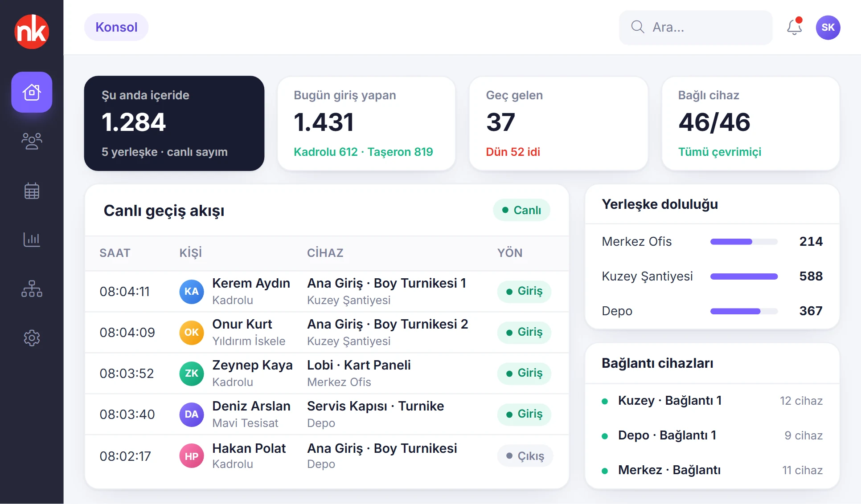Click the YÖN column header
This screenshot has height=504, width=861.
[x=510, y=253]
